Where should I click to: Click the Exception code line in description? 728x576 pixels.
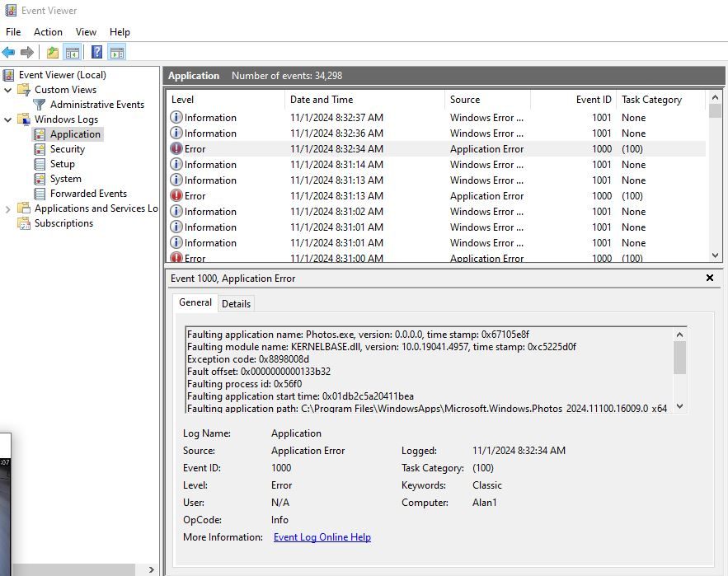248,359
